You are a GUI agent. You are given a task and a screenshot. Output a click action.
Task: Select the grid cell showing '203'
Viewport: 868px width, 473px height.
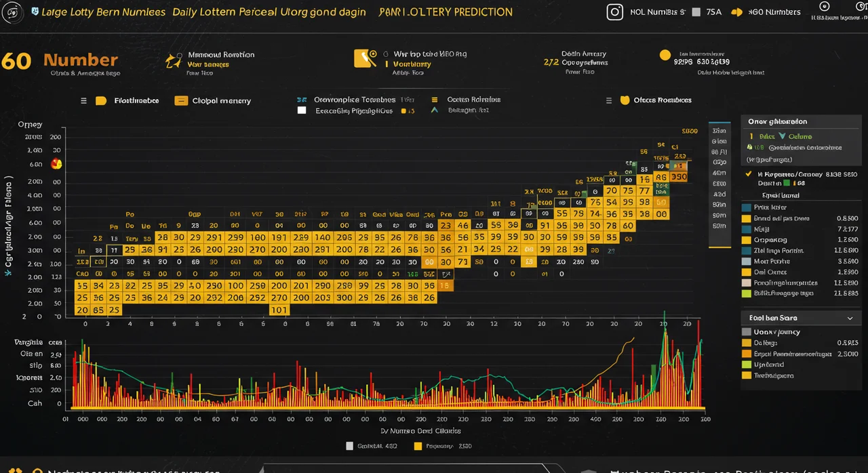(323, 297)
